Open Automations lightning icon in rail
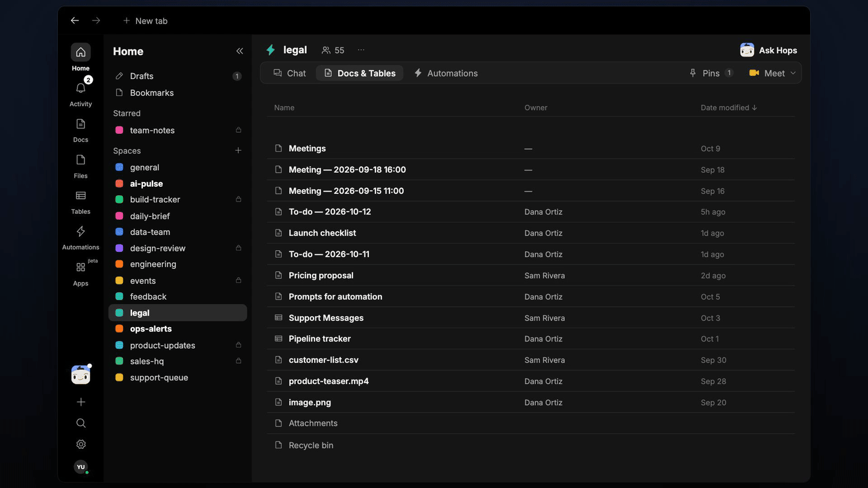Image resolution: width=868 pixels, height=488 pixels. tap(81, 231)
